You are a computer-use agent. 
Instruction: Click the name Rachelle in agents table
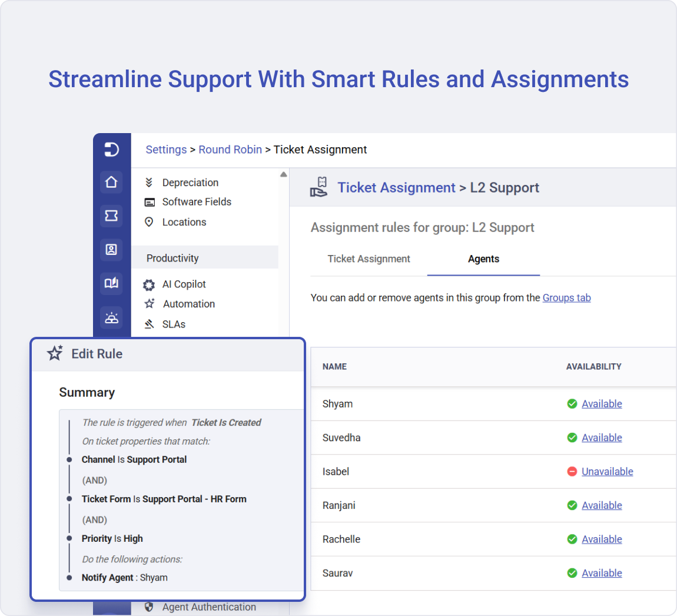(x=341, y=539)
